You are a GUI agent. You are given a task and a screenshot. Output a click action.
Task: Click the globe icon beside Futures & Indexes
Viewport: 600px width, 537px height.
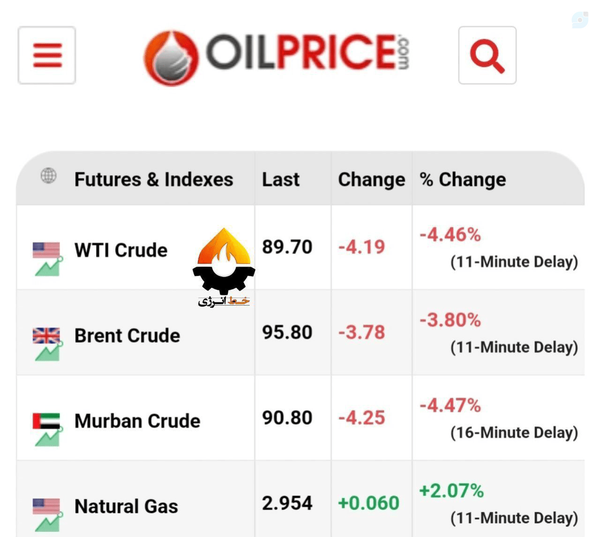pyautogui.click(x=49, y=176)
